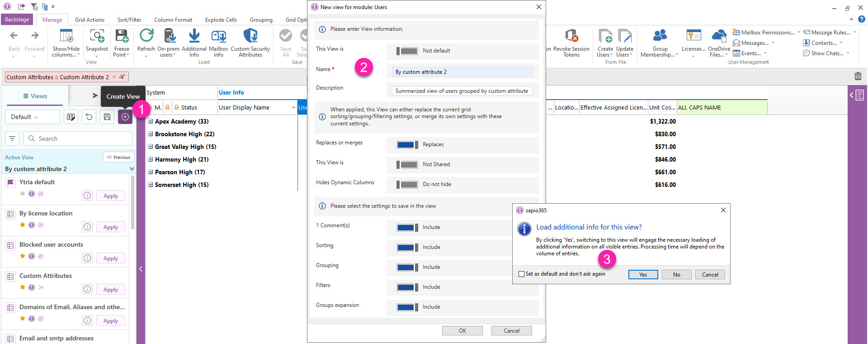This screenshot has width=868, height=344.
Task: Expand the Apex Academy group row
Action: coord(151,121)
